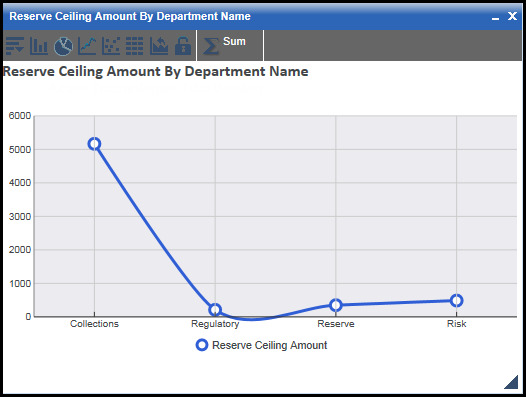Toggle Reserve Ceiling Amount legend series
The height and width of the screenshot is (397, 526).
coord(261,345)
